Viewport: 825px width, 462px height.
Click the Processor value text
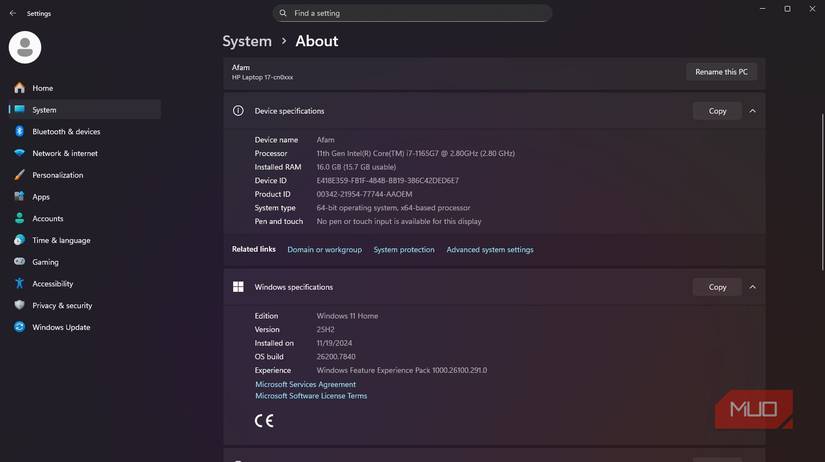click(x=416, y=153)
